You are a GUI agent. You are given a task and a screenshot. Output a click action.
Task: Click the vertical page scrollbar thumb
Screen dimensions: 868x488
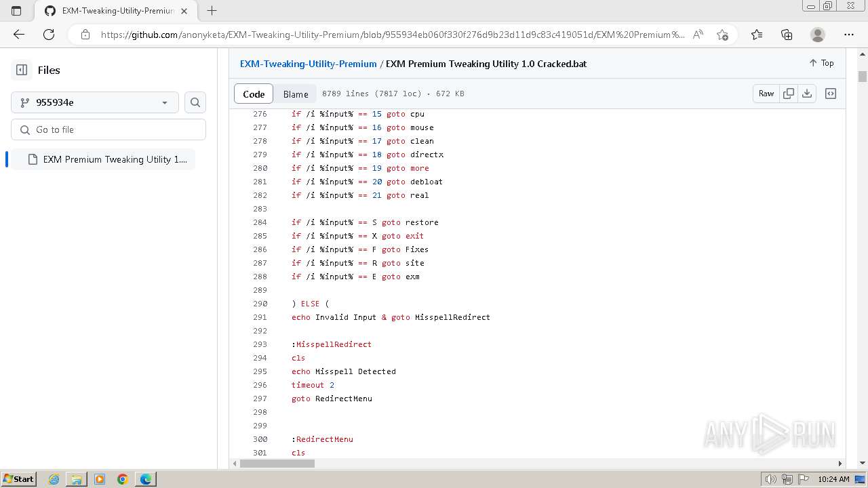[863, 76]
